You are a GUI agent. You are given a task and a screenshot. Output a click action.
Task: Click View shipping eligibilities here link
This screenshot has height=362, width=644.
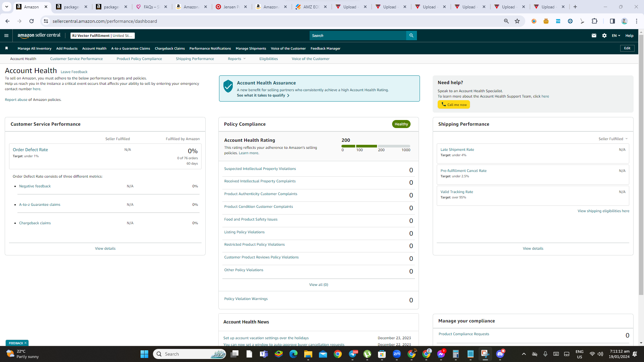pos(603,211)
